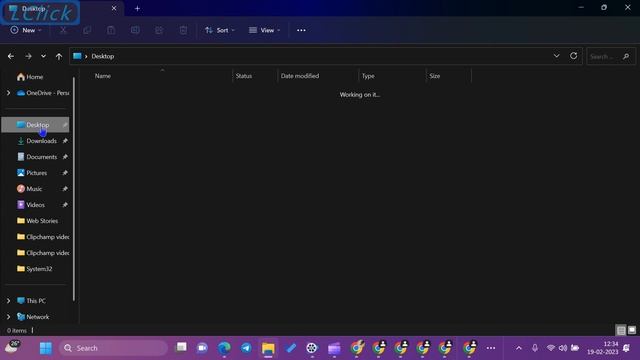The image size is (640, 360).
Task: Click the Share icon in toolbar
Action: [x=159, y=30]
